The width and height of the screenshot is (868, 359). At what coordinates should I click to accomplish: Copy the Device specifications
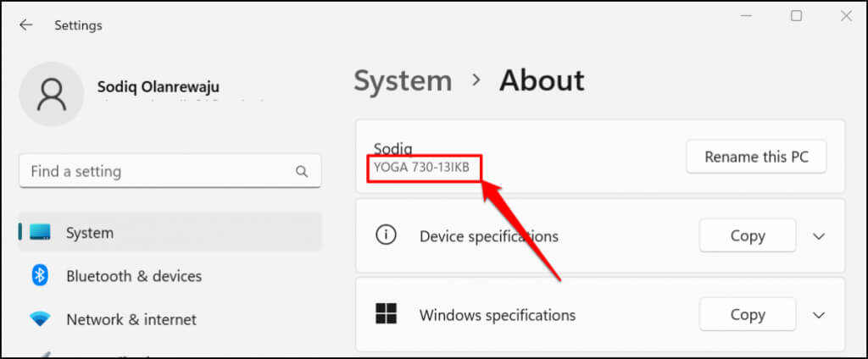tap(747, 236)
